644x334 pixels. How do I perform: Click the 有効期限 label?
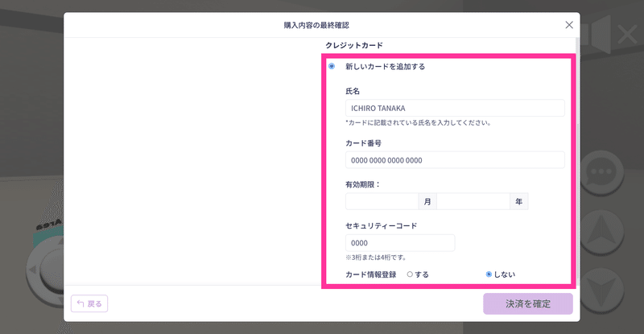click(x=363, y=184)
